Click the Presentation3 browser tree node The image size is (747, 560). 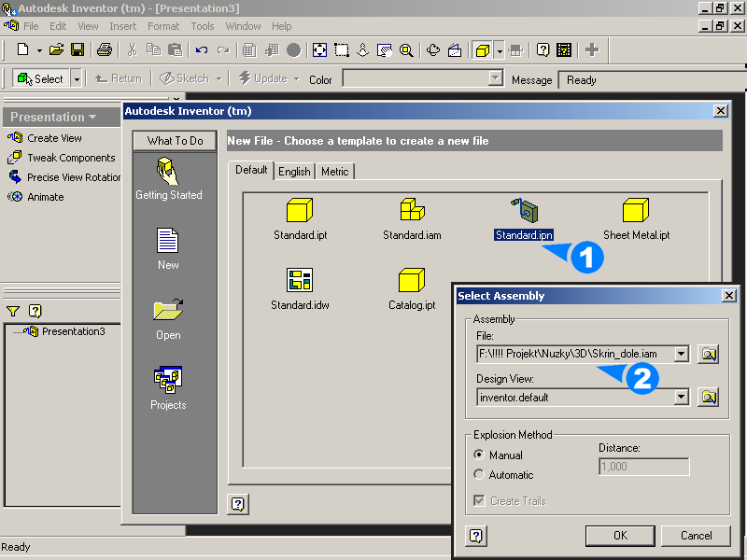click(64, 331)
